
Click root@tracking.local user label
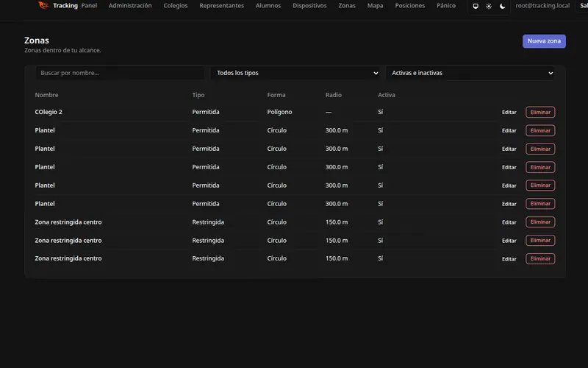(x=542, y=6)
